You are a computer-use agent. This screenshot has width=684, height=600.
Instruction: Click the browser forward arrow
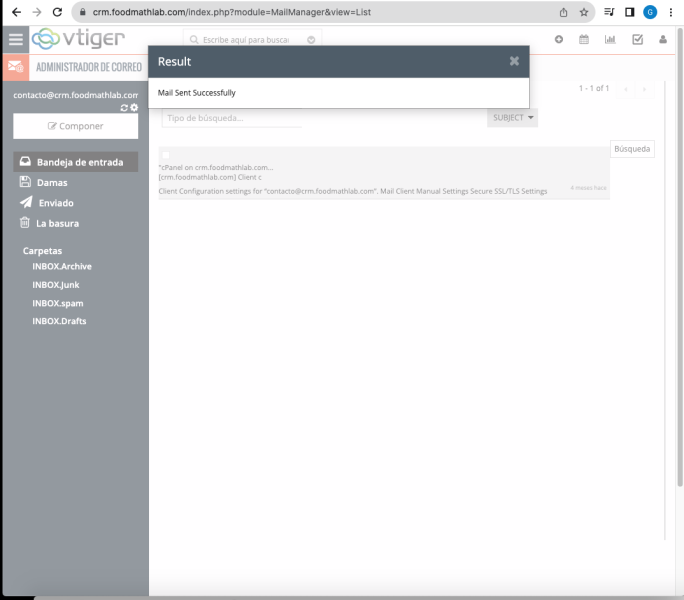[37, 12]
